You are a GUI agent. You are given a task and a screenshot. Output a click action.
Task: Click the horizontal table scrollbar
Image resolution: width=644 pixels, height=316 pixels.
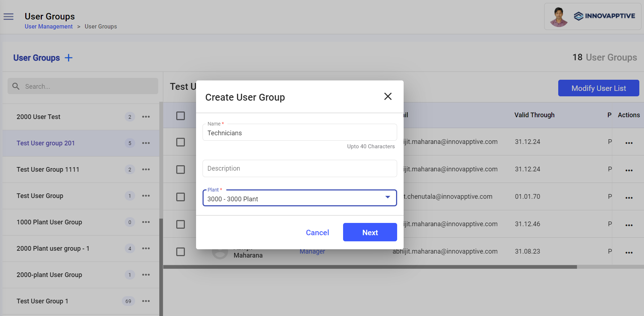(x=370, y=267)
